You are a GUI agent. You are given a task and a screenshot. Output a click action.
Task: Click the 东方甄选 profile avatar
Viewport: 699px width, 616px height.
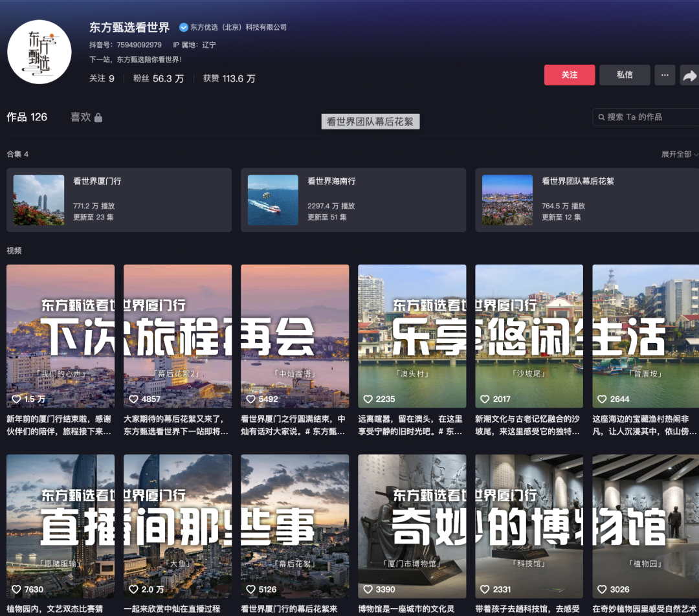(39, 52)
